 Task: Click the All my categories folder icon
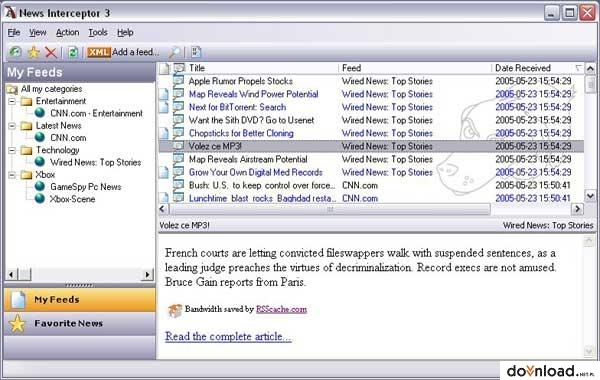tap(12, 89)
